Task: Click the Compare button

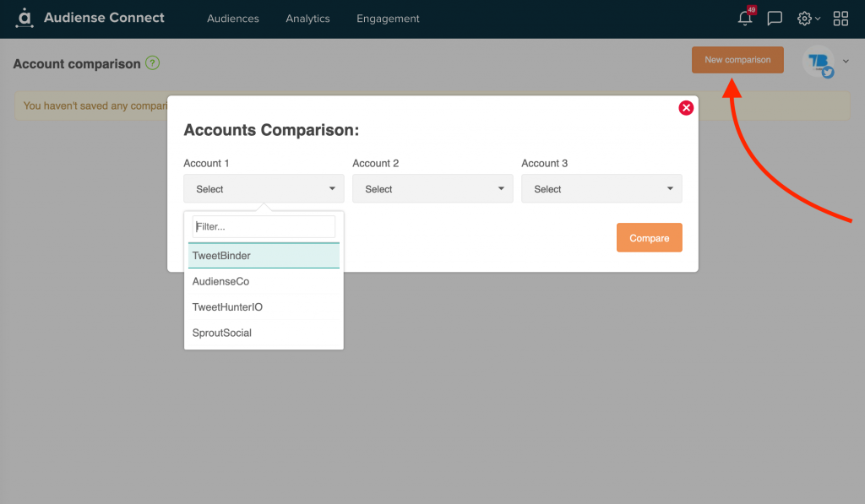Action: [650, 238]
